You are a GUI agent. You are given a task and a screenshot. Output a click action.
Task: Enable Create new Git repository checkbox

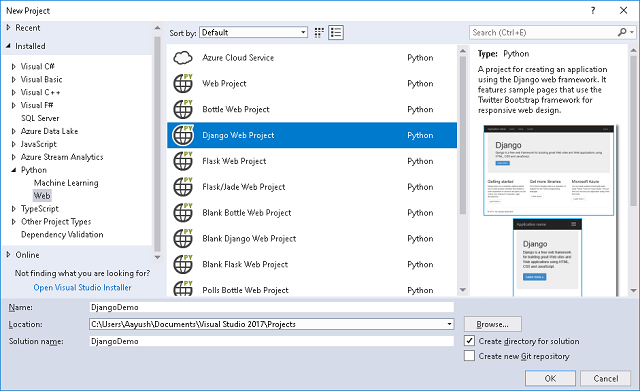click(469, 356)
